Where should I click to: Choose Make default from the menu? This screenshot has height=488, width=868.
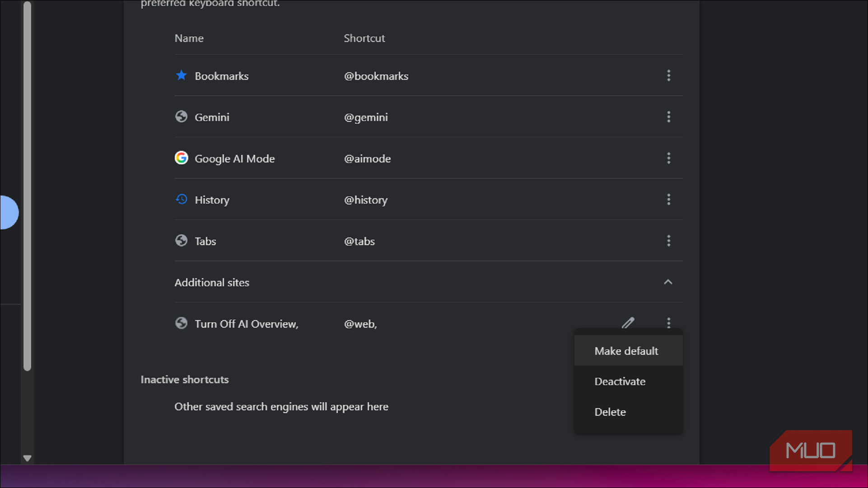(x=628, y=351)
